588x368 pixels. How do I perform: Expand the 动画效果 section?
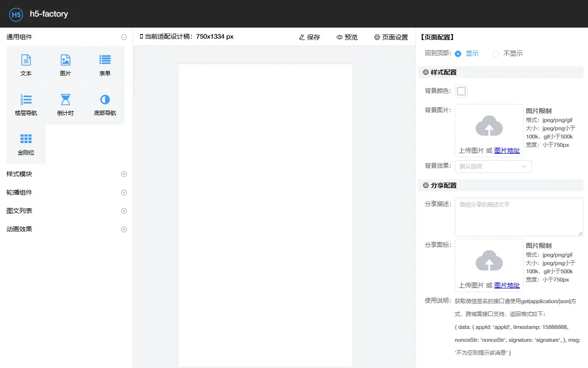[124, 230]
